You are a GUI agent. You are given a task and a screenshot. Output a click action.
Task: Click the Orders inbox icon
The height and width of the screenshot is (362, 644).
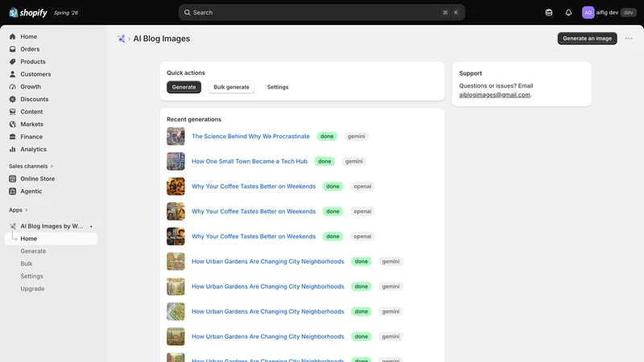pyautogui.click(x=12, y=49)
